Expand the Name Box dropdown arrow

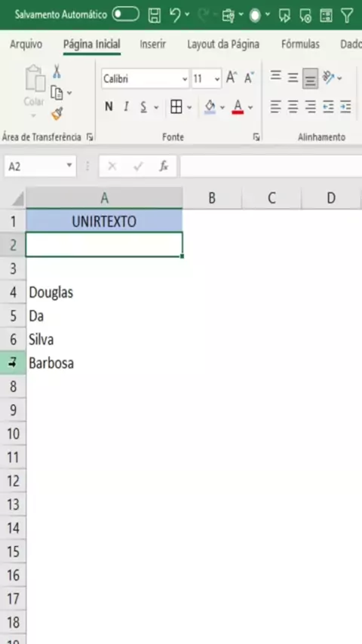69,166
